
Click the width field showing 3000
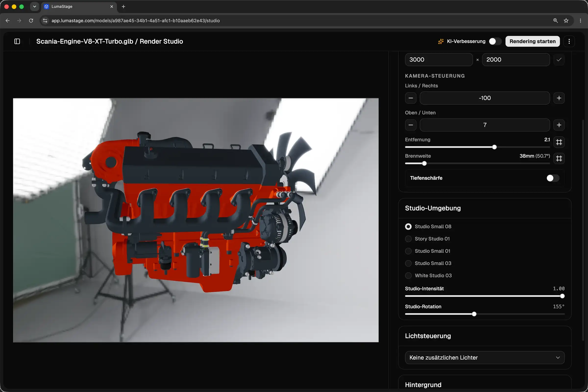click(x=439, y=60)
